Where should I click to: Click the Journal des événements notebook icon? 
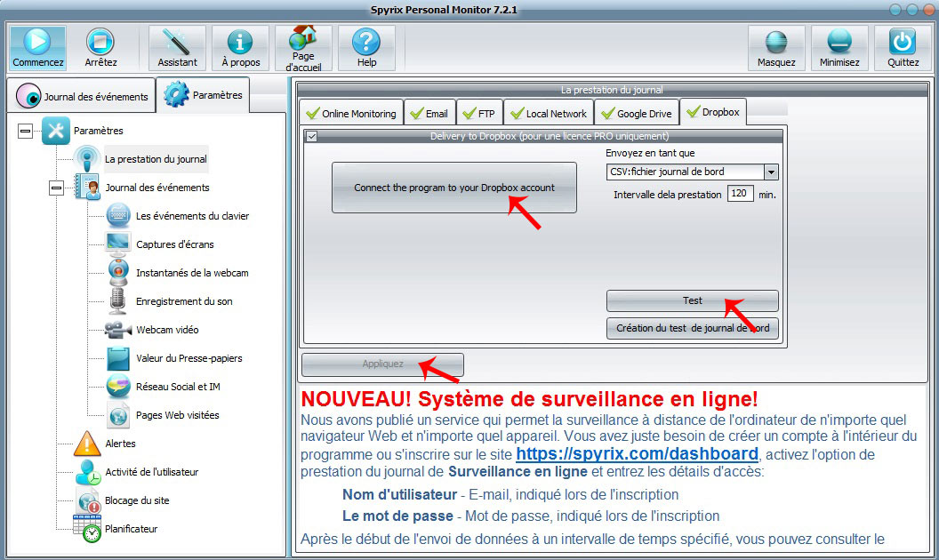point(87,188)
